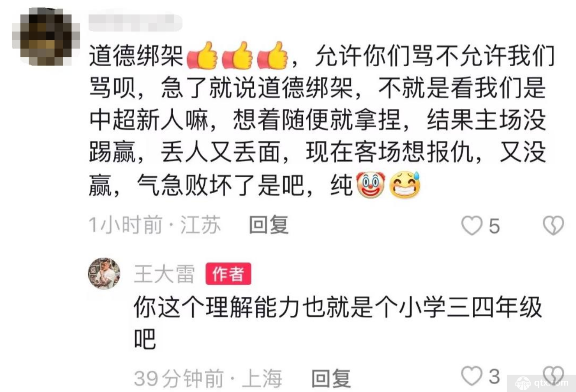Tap the red 作者 author badge
This screenshot has height=392, width=576.
point(228,274)
